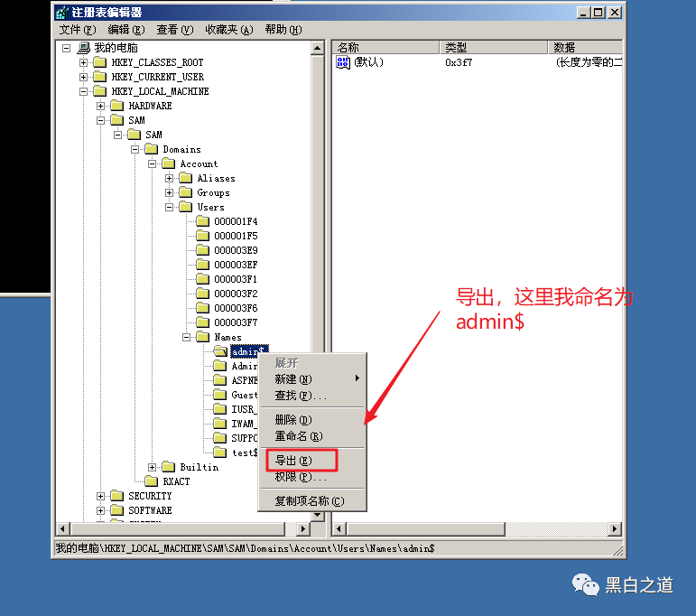Click the Domains folder icon
696x616 pixels.
tap(152, 149)
